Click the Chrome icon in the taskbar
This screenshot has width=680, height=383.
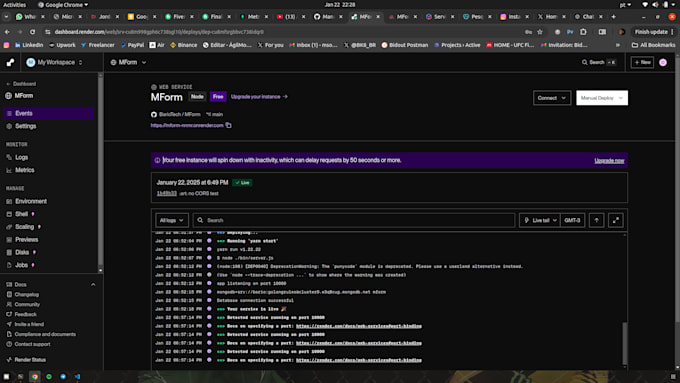click(35, 376)
